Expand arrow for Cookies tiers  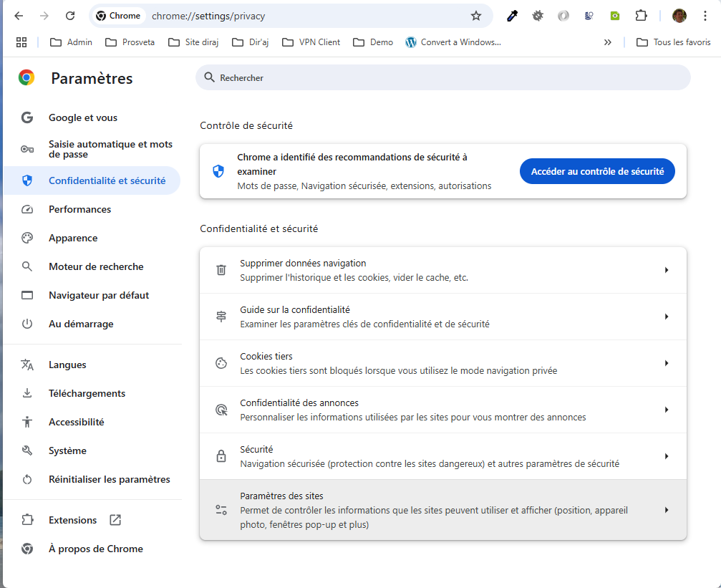click(x=667, y=363)
